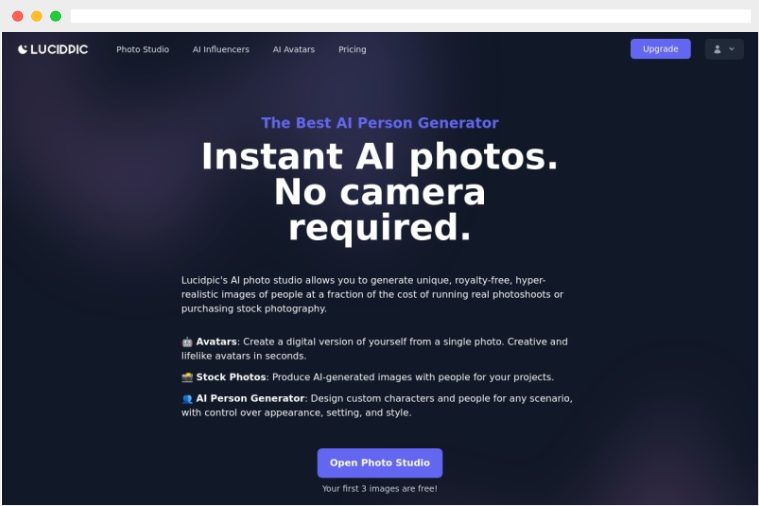This screenshot has height=506, width=759.
Task: Click the people emoji beside AI Person Generator
Action: click(187, 399)
